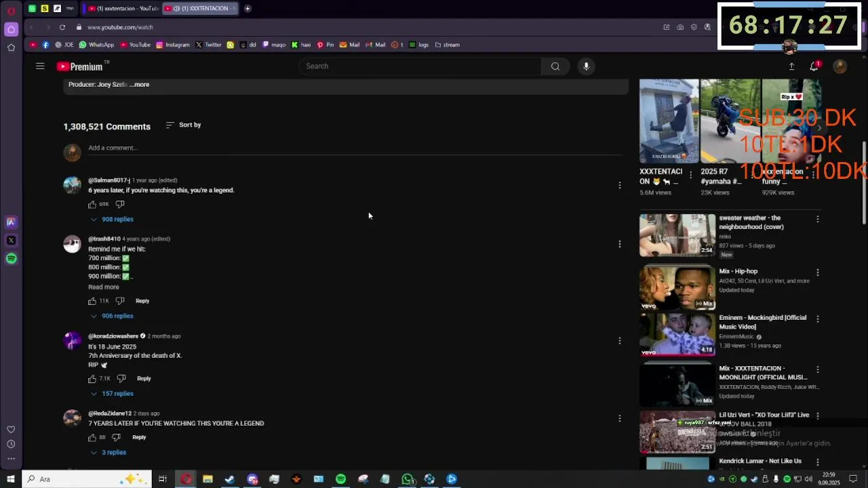Image resolution: width=868 pixels, height=488 pixels.
Task: Click the YouTube search magnifier button
Action: [x=555, y=66]
